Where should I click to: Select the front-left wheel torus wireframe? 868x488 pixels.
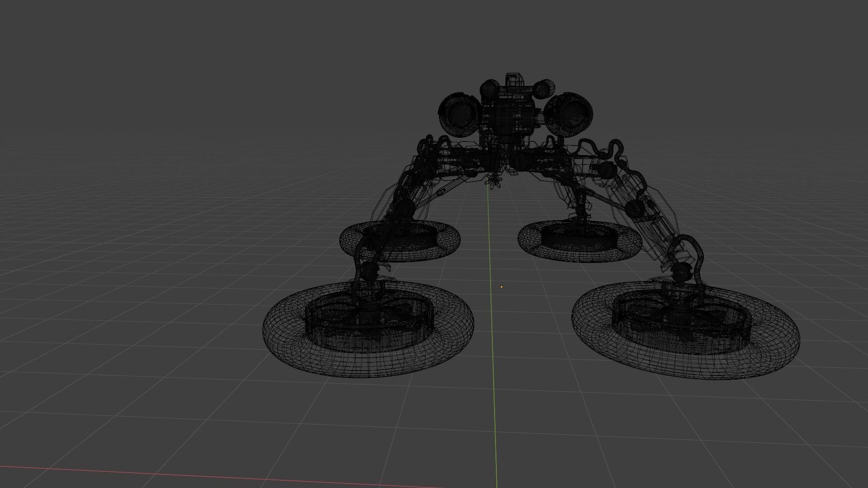368,328
